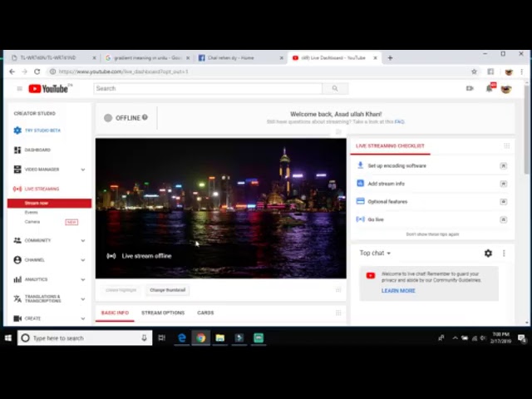Click the YouTube search input field

coord(208,88)
